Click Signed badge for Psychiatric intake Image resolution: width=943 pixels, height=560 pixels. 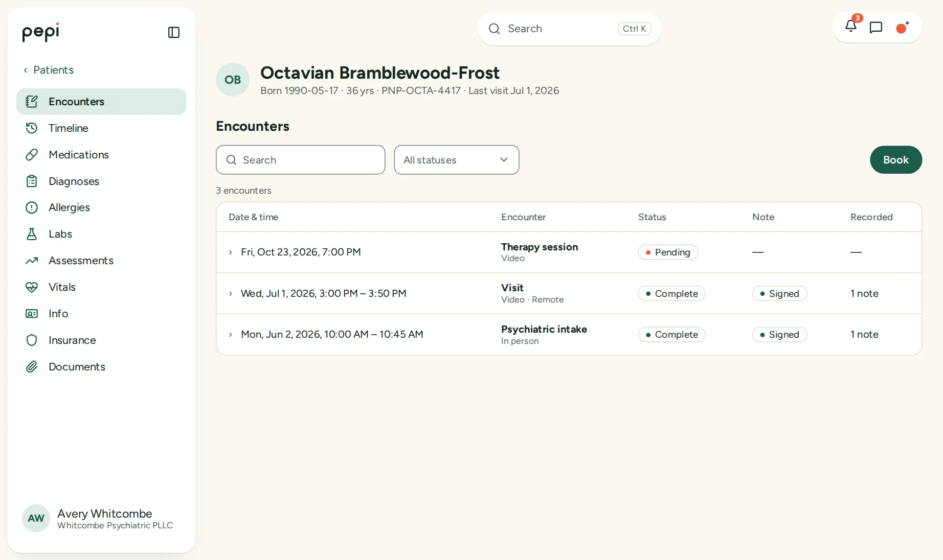[780, 335]
